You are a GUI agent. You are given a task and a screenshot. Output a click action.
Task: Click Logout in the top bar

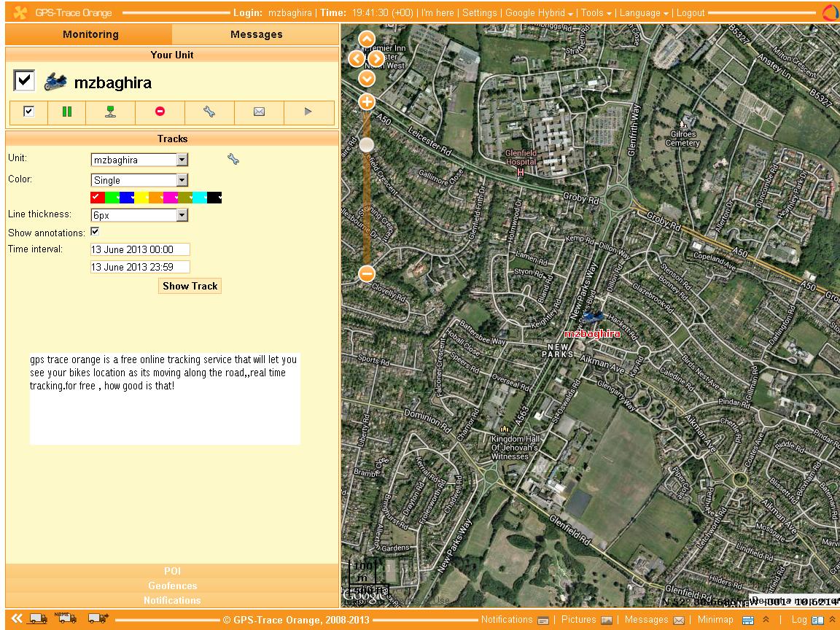691,12
